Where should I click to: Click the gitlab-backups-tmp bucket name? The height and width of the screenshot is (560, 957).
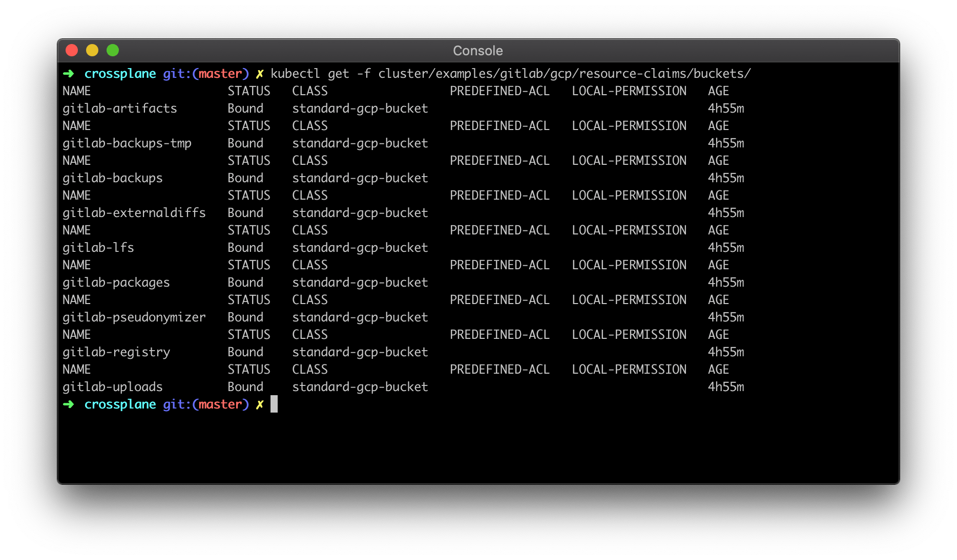click(x=127, y=143)
